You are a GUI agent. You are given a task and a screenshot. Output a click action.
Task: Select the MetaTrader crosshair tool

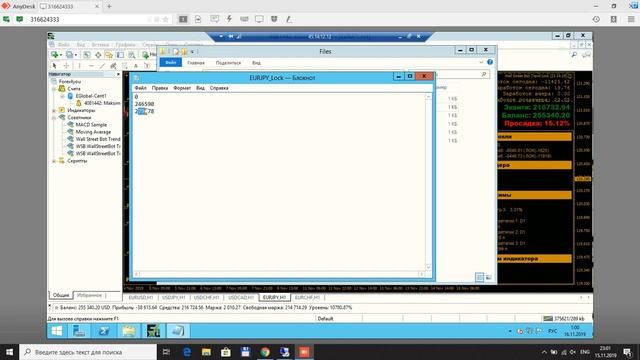point(66,65)
